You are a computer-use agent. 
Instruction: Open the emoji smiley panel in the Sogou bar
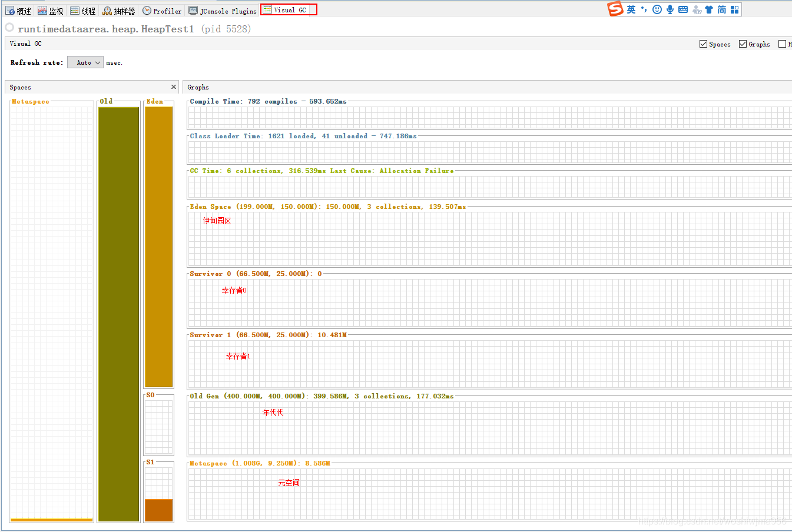point(657,9)
